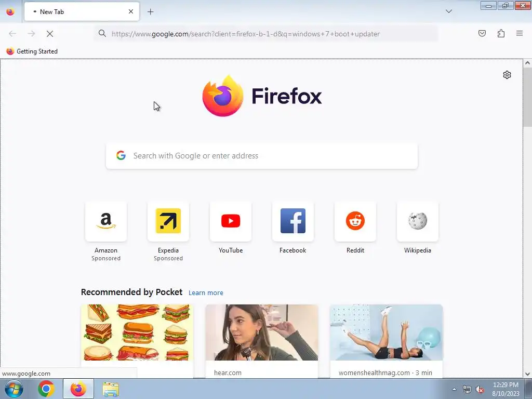Image resolution: width=532 pixels, height=399 pixels.
Task: Minimize the Firefox window
Action: pyautogui.click(x=488, y=5)
